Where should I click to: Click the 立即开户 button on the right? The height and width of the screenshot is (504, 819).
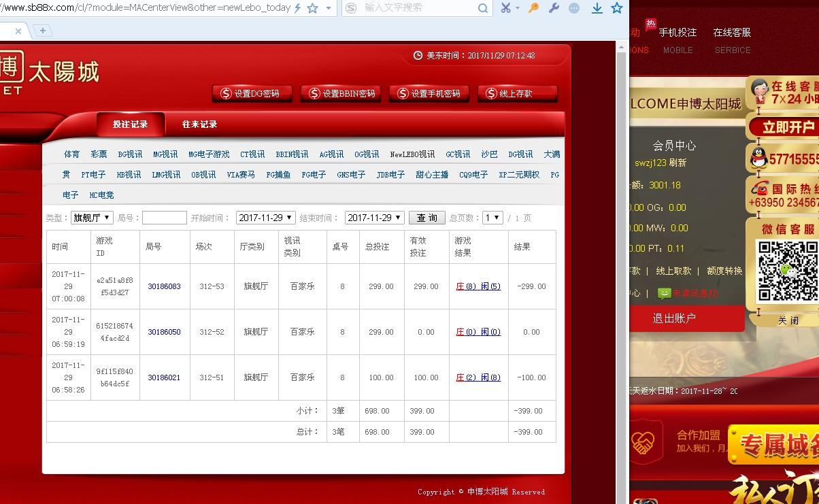coord(789,127)
